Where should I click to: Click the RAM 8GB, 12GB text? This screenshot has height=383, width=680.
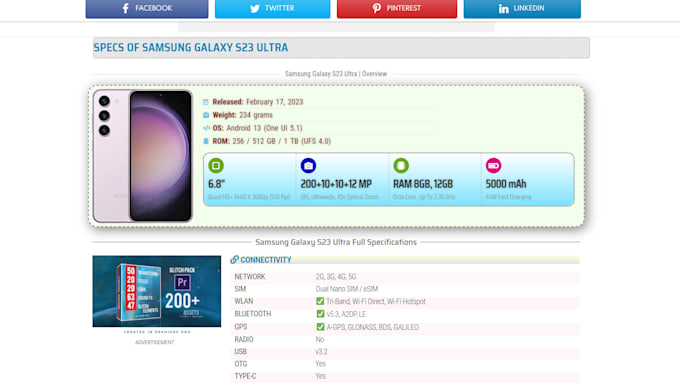[x=423, y=184]
